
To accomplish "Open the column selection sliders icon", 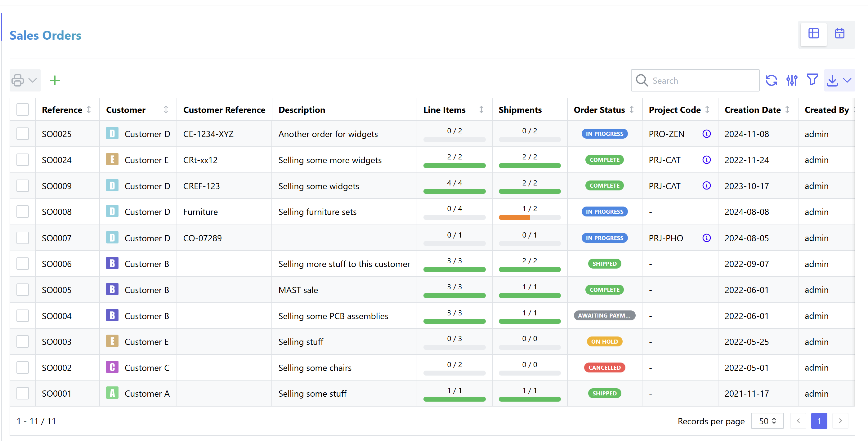I will (x=791, y=81).
